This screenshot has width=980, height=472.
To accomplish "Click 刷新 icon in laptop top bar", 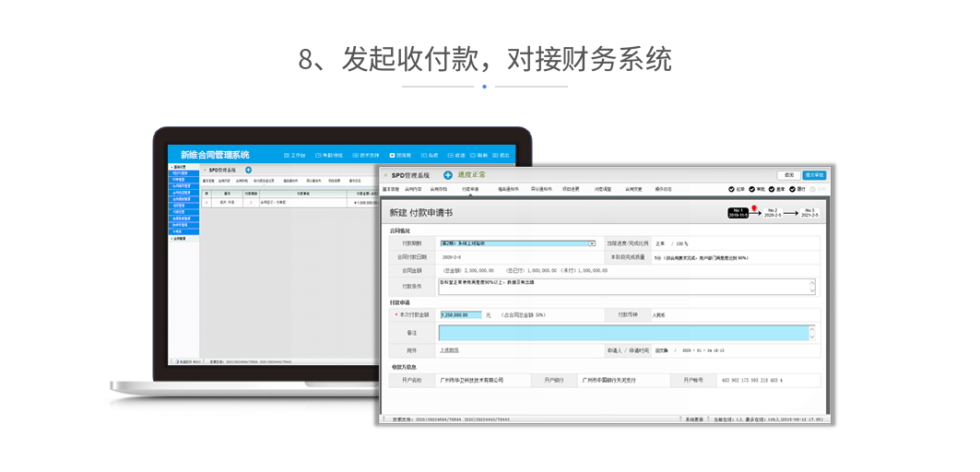I will click(473, 155).
